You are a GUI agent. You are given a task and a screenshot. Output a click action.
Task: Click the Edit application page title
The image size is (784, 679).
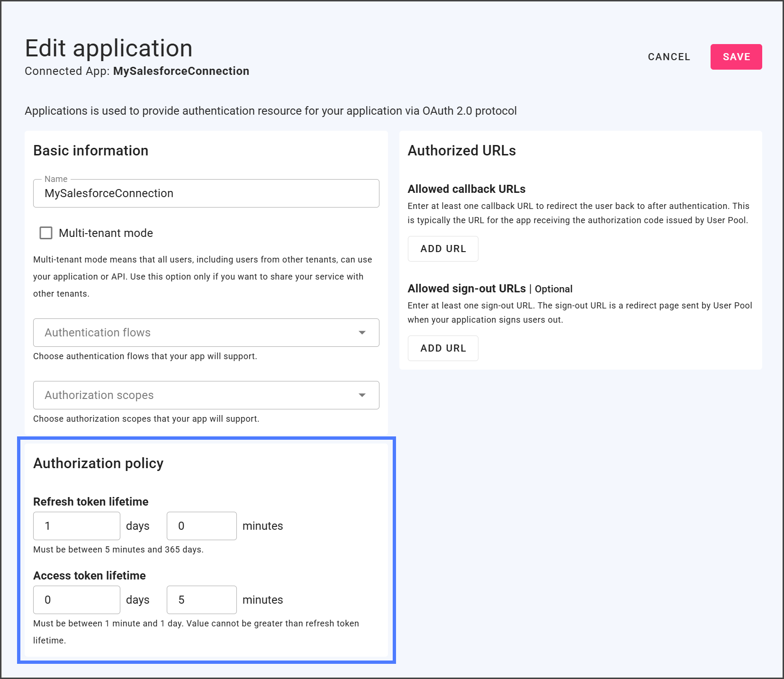click(x=108, y=48)
